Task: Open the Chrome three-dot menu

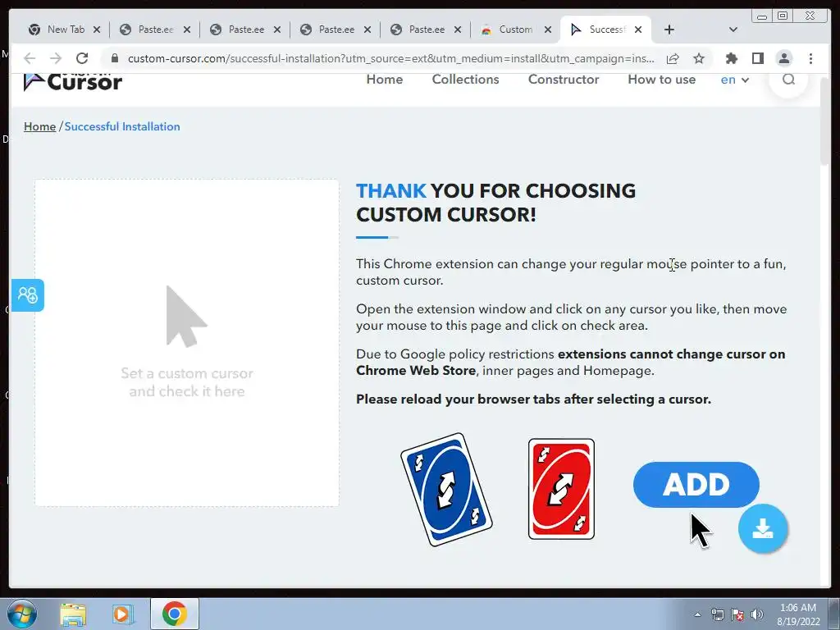Action: (x=810, y=58)
